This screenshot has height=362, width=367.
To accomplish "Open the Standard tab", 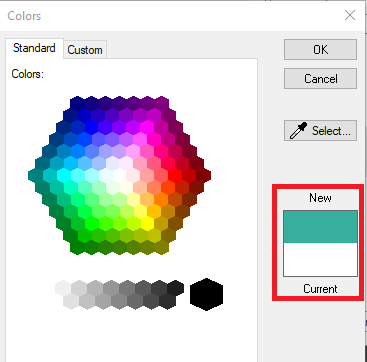I will click(x=34, y=48).
